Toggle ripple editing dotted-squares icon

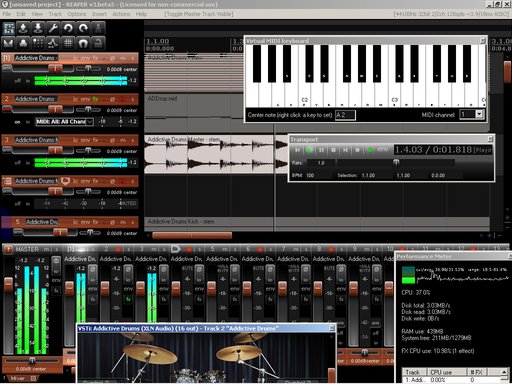pyautogui.click(x=38, y=43)
